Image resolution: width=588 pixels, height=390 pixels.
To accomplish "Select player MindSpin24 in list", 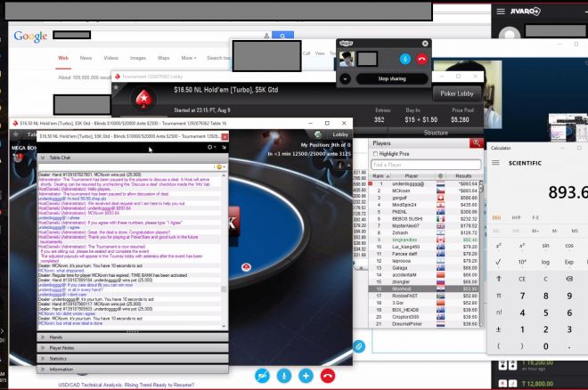I will point(423,205).
